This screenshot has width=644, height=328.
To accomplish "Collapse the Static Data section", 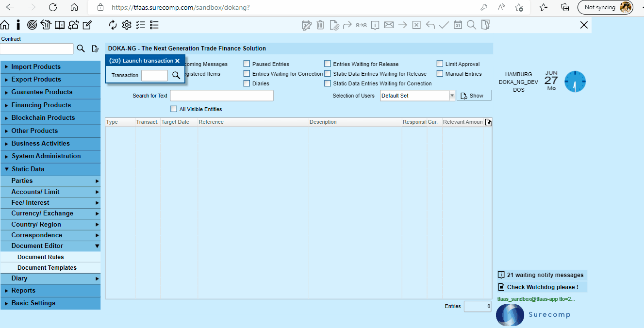I will tap(50, 169).
